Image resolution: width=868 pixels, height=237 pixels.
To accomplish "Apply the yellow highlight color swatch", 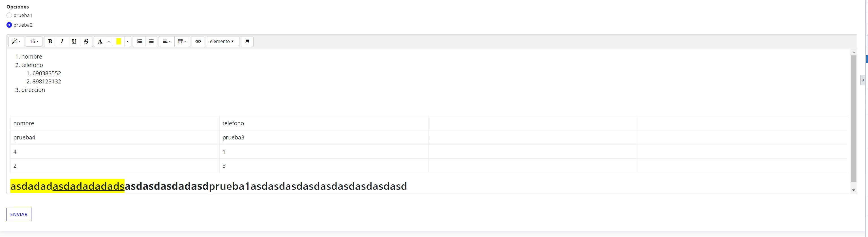I will coord(119,41).
